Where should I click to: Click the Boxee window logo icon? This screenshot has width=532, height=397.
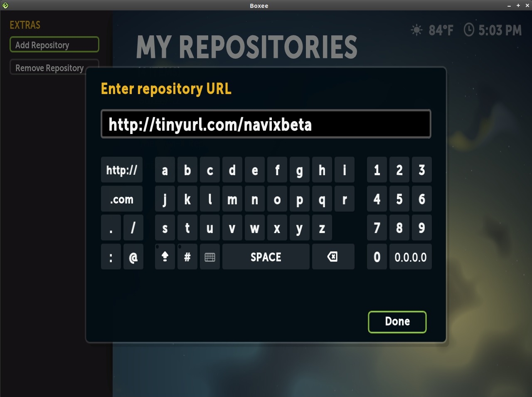coord(5,5)
